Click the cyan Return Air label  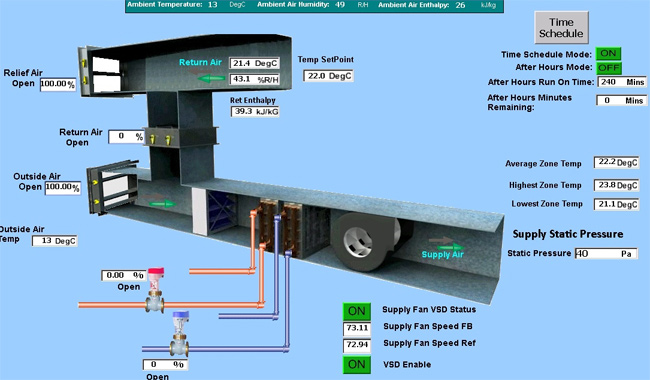200,62
